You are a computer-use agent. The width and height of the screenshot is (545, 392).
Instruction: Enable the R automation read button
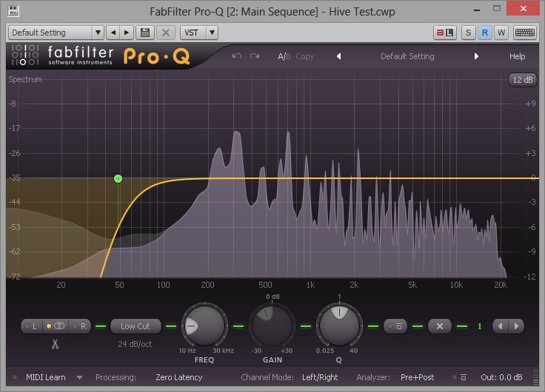click(485, 33)
